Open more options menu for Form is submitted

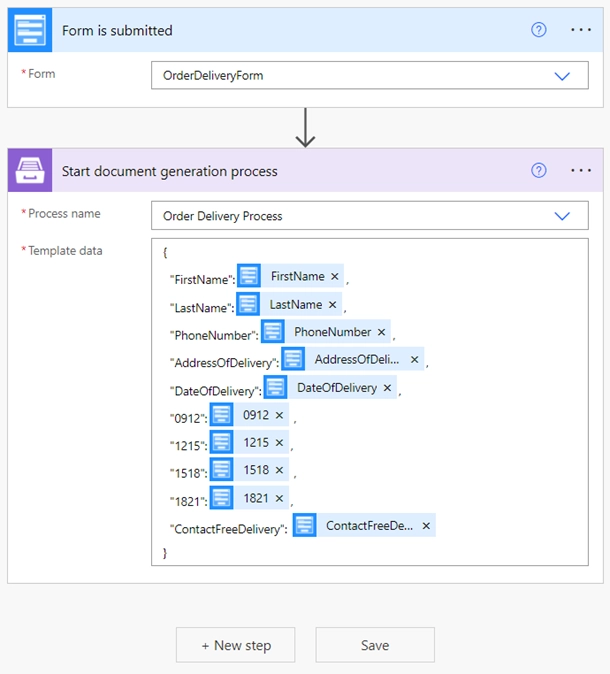(581, 30)
